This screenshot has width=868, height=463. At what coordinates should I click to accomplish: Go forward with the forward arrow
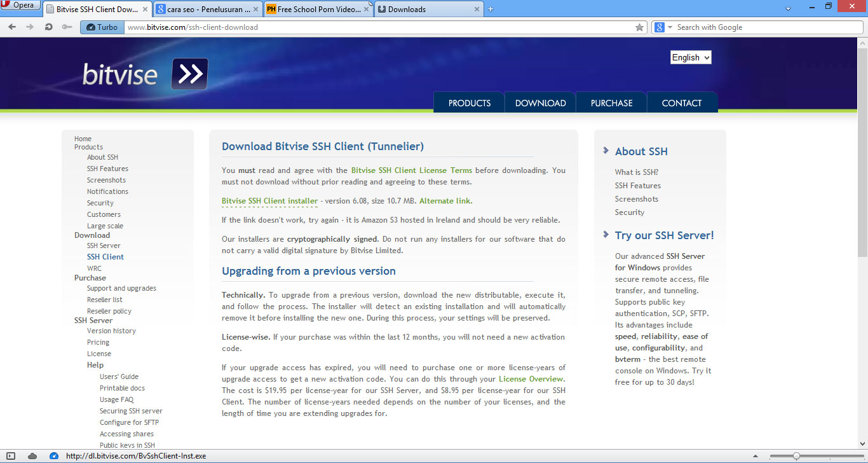[x=30, y=27]
